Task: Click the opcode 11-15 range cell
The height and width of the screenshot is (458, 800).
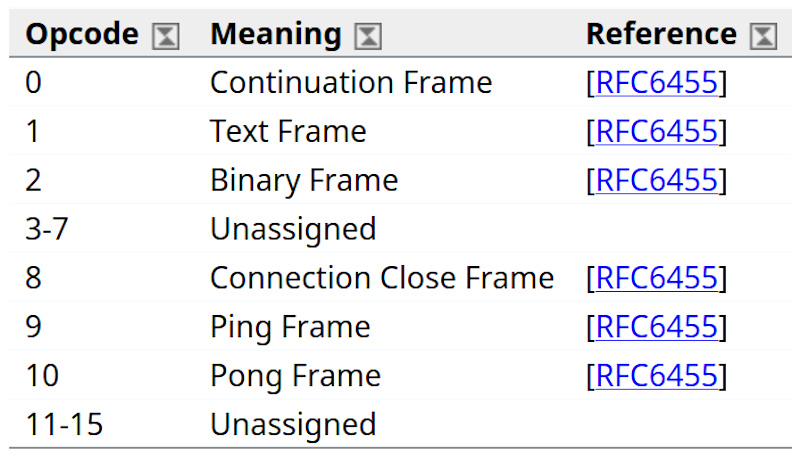Action: 64,425
